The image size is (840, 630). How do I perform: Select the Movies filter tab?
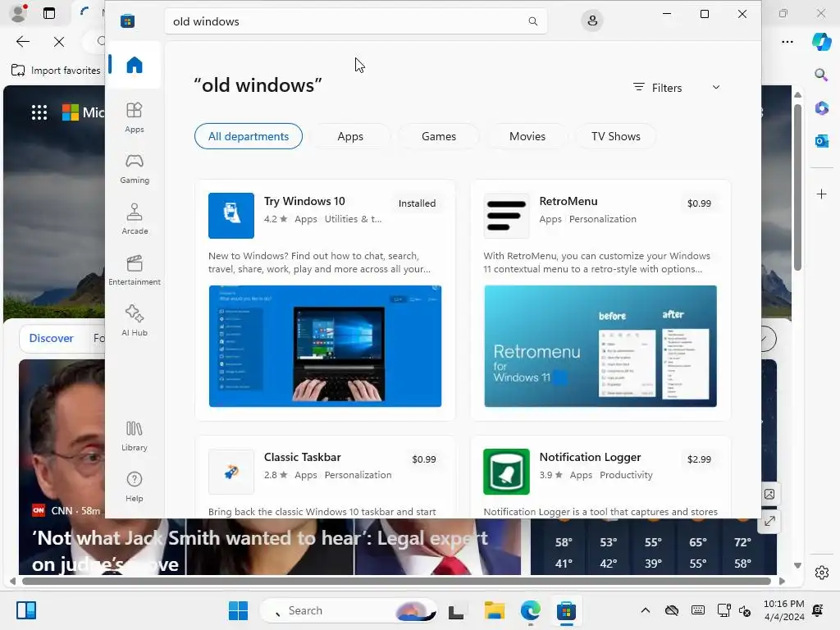(x=527, y=137)
